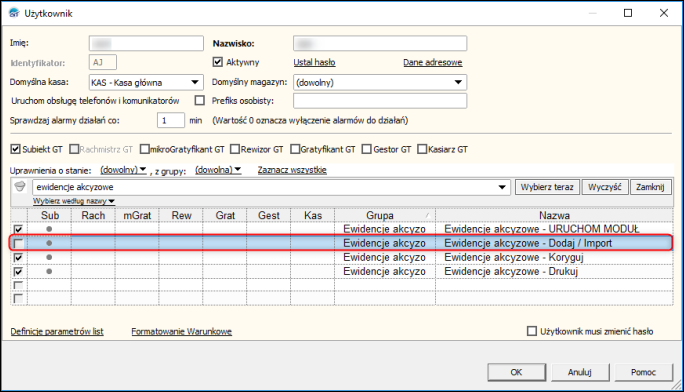Open the Domyślna kasa dropdown

pos(195,82)
